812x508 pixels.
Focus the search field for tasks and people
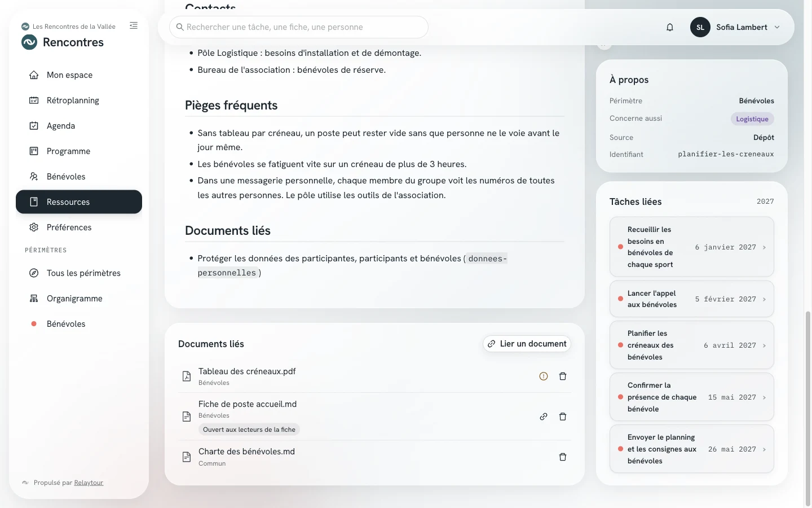pyautogui.click(x=299, y=27)
